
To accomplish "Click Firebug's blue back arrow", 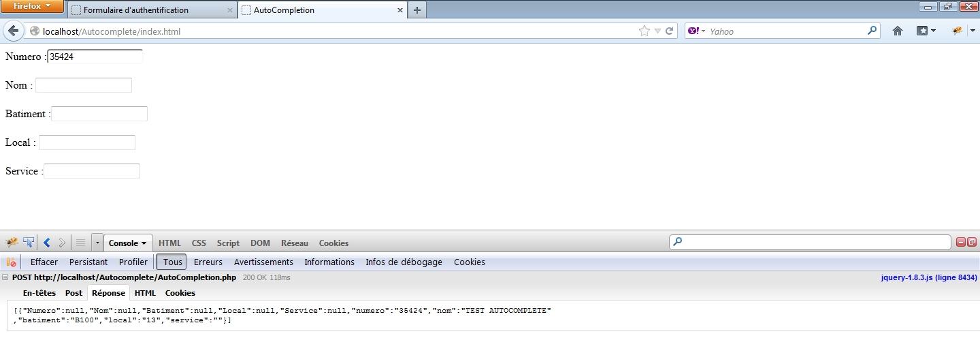I will 46,243.
